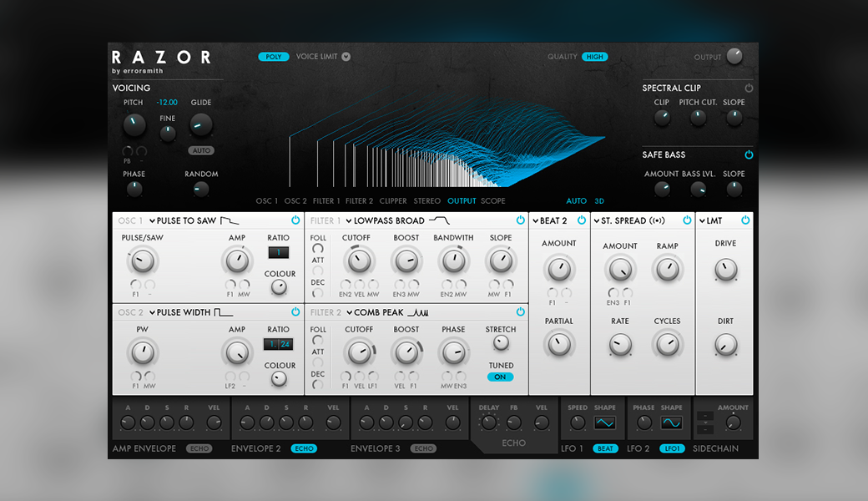Click the Envelope 2 ECHO button
Image resolution: width=868 pixels, height=501 pixels.
point(304,448)
